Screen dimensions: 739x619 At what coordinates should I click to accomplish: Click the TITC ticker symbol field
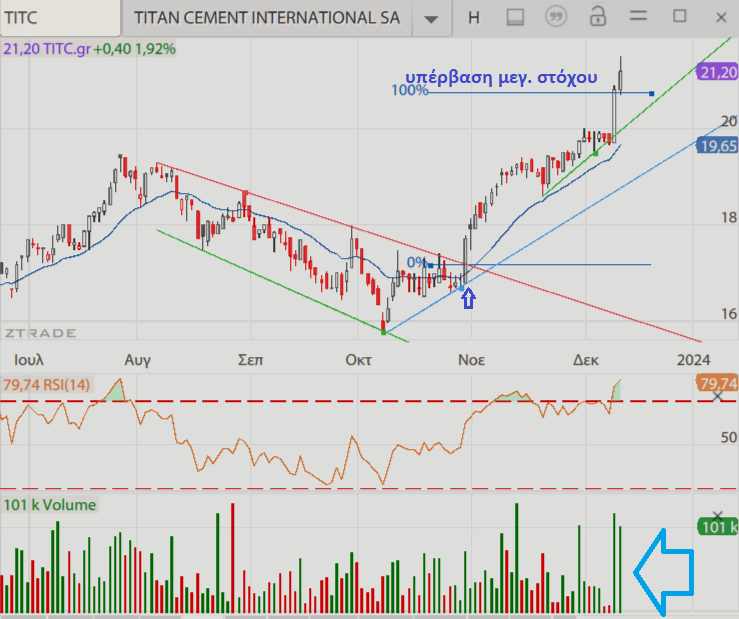coord(60,18)
